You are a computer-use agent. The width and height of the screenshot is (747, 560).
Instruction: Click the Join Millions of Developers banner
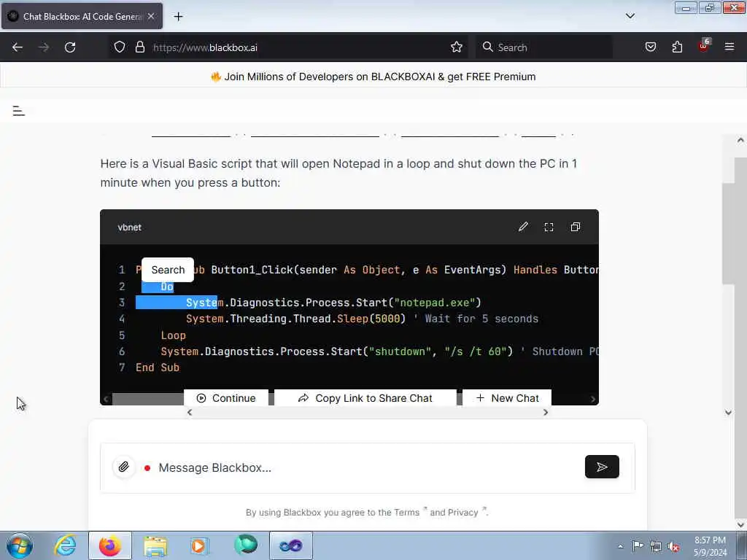(x=373, y=77)
